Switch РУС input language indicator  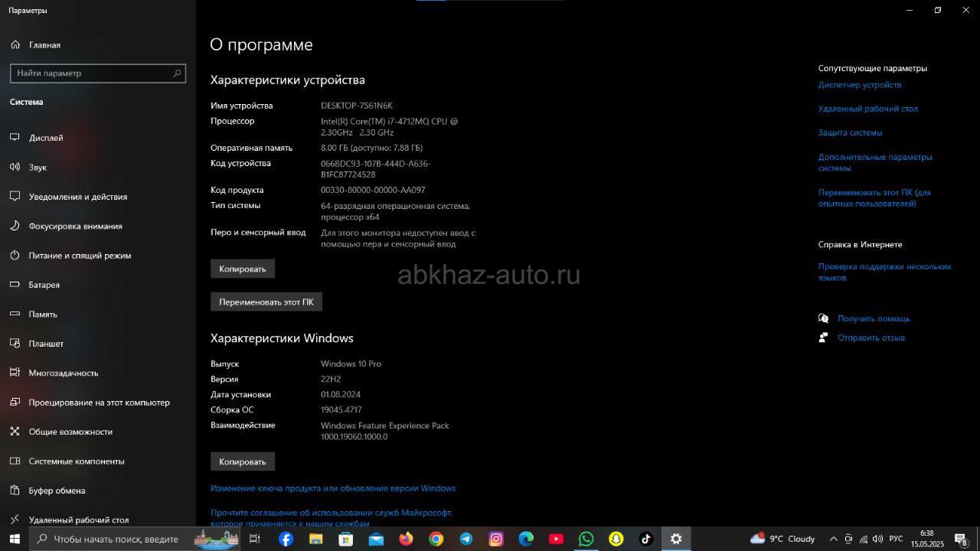click(x=896, y=539)
